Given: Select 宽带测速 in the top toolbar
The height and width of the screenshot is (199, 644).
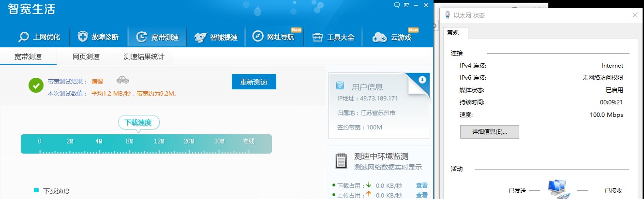Looking at the screenshot, I should pos(158,37).
